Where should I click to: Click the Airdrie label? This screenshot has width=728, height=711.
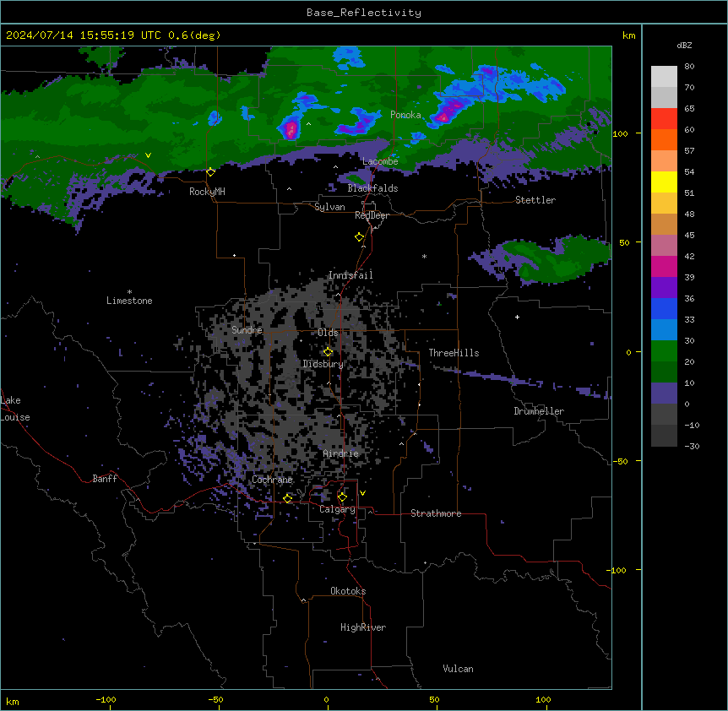(x=341, y=453)
